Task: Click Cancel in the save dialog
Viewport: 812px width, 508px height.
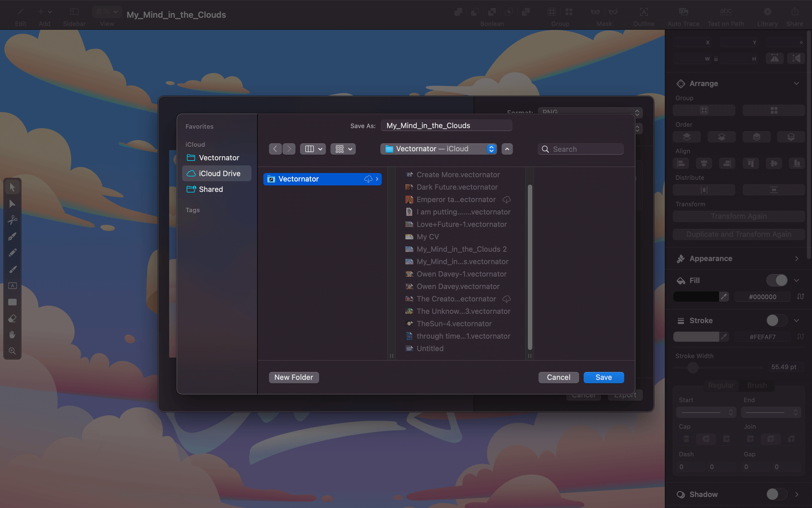Action: (x=559, y=377)
